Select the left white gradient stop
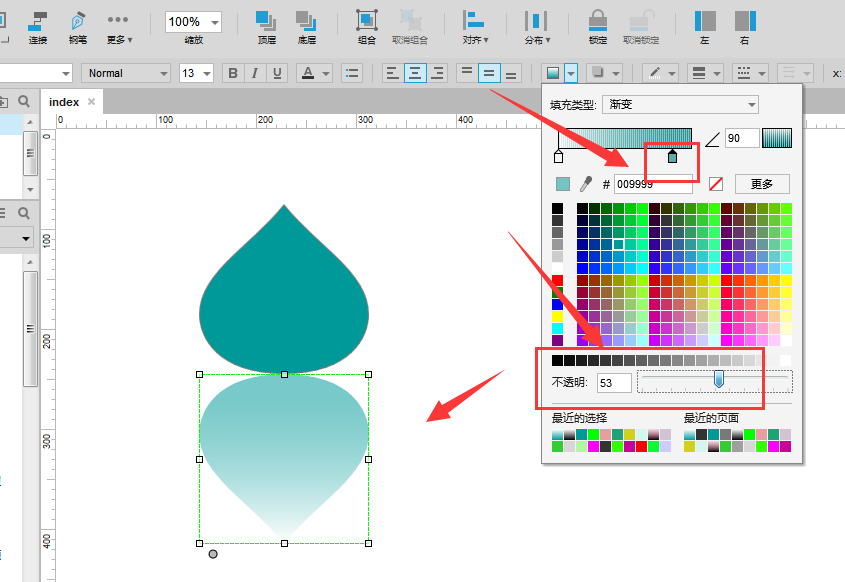The width and height of the screenshot is (845, 582). 558,157
